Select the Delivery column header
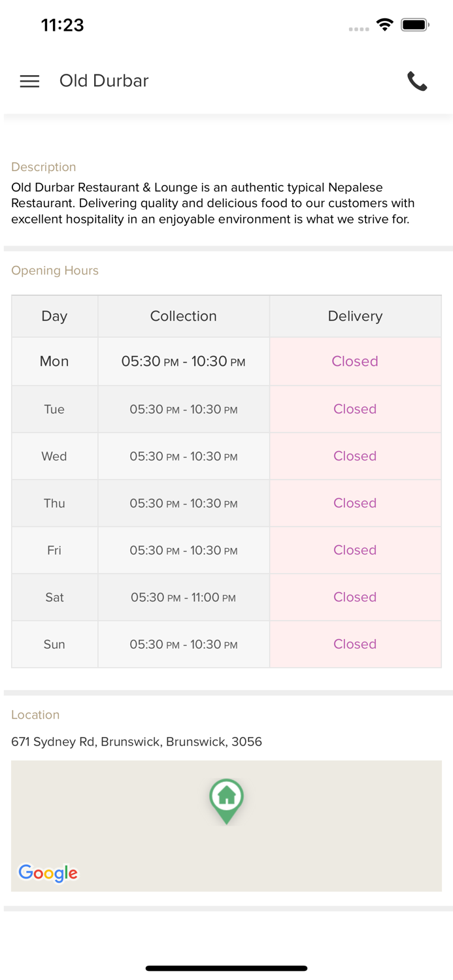 (355, 316)
